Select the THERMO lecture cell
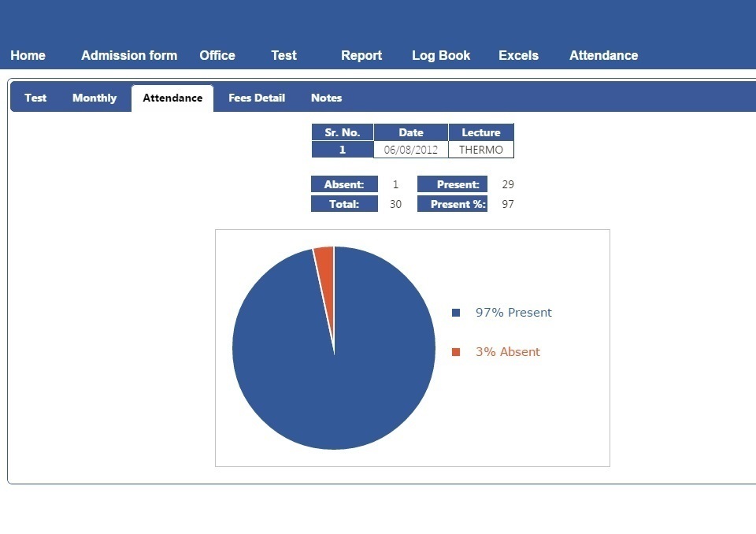The height and width of the screenshot is (534, 756). (x=480, y=150)
